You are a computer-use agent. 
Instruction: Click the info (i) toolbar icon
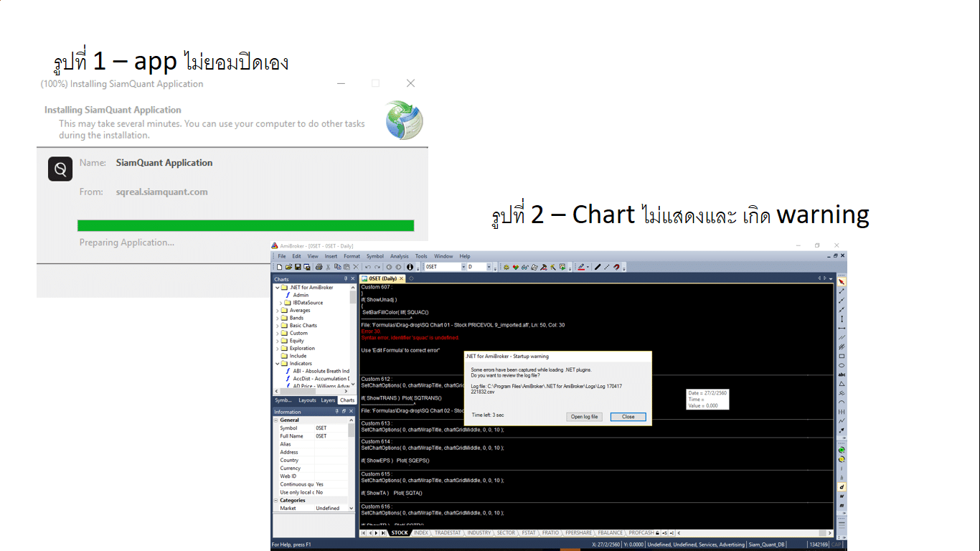[x=410, y=267]
